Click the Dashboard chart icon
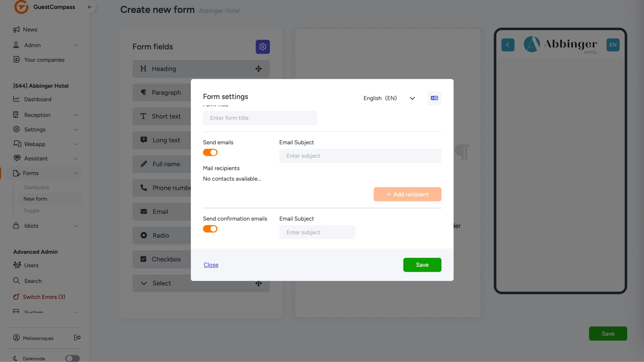 point(16,99)
